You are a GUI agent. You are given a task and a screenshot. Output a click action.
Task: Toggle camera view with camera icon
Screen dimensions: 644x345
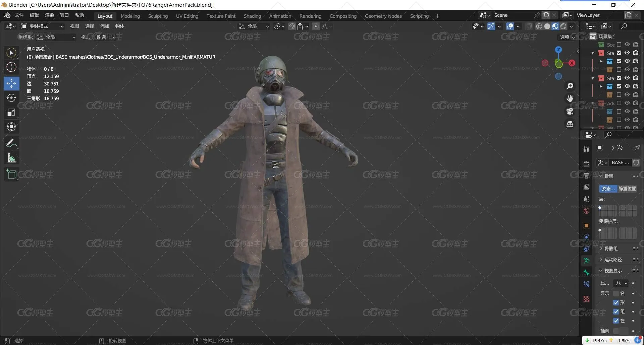(570, 111)
